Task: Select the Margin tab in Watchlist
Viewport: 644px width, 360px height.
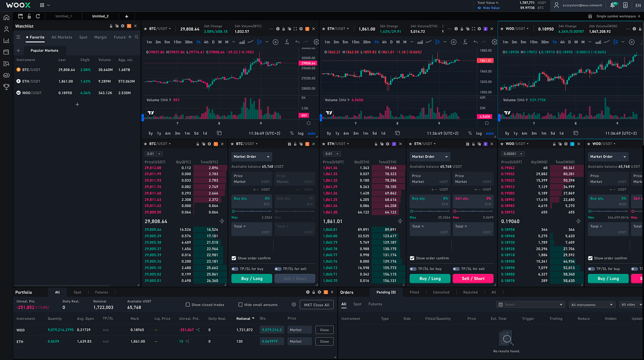Action: (x=100, y=37)
